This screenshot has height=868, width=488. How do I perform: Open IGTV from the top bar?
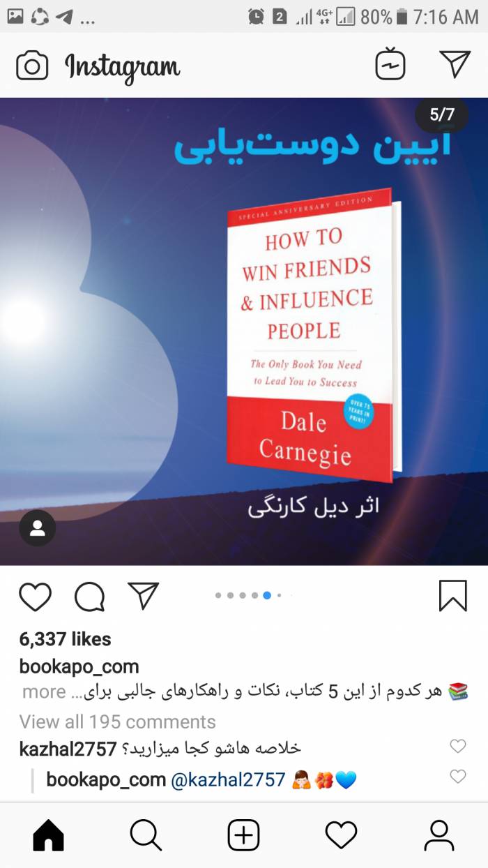390,65
